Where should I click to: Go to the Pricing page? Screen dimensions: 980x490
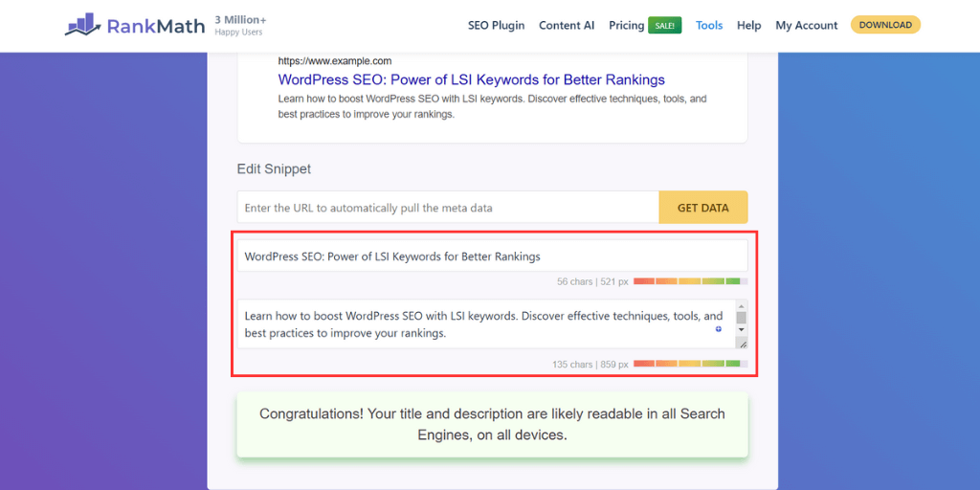626,26
